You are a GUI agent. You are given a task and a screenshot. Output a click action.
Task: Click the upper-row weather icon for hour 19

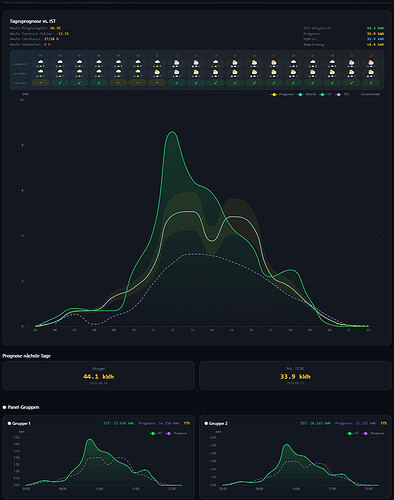313,62
